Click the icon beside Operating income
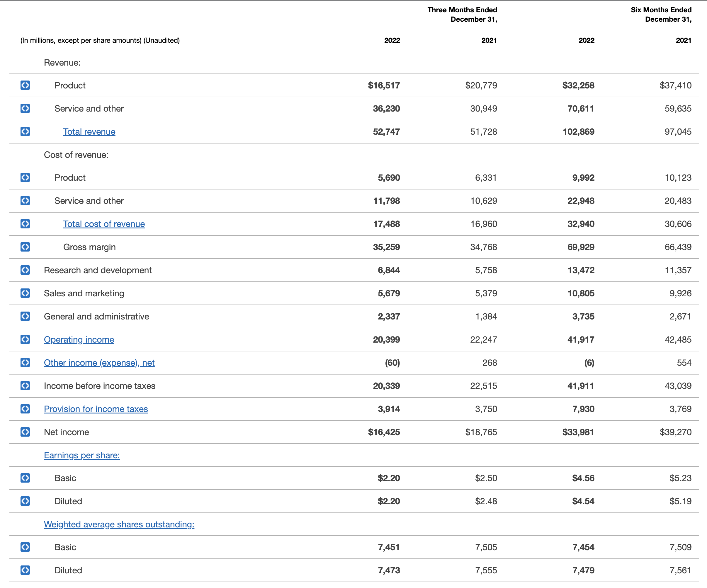This screenshot has width=707, height=588. (x=25, y=339)
